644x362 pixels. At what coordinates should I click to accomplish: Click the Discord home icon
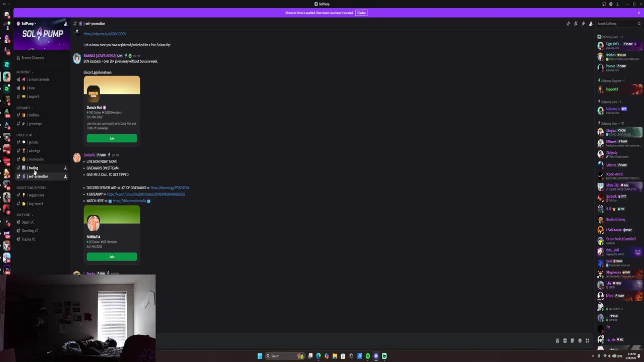7,14
